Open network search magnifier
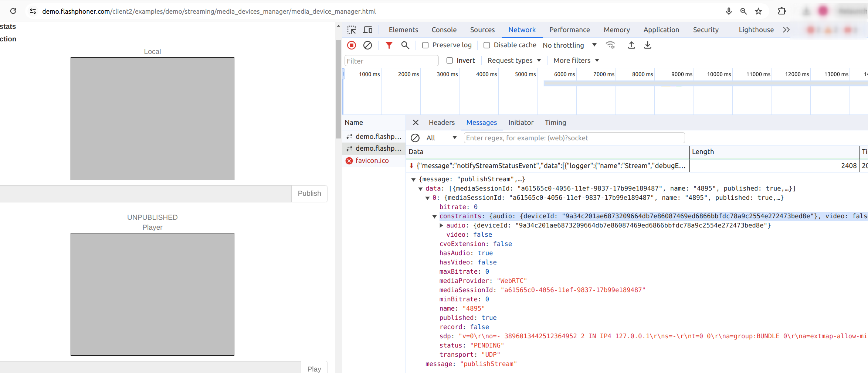Screen dimensions: 868x373 click(405, 45)
